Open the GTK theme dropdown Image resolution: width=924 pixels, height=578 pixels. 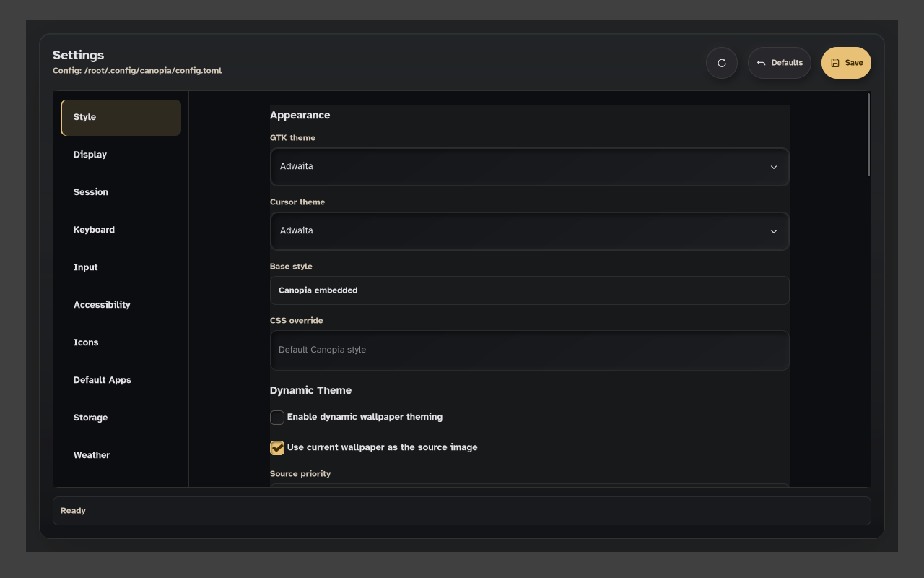pos(529,167)
